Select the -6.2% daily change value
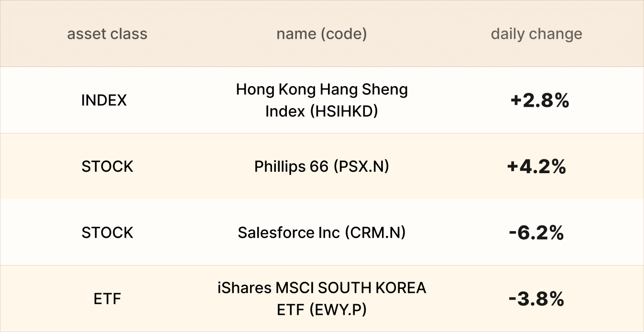The width and height of the screenshot is (644, 332). tap(536, 232)
